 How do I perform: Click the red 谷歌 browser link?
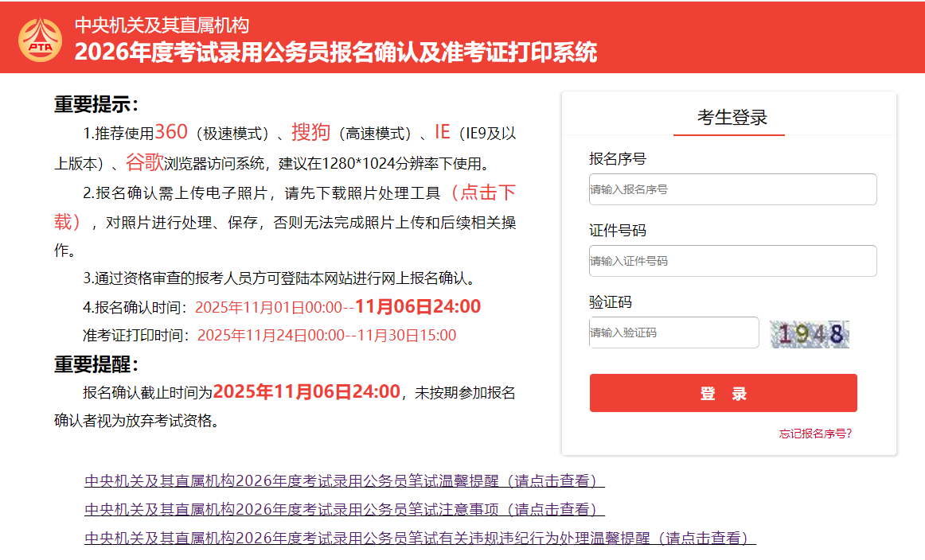[x=144, y=163]
